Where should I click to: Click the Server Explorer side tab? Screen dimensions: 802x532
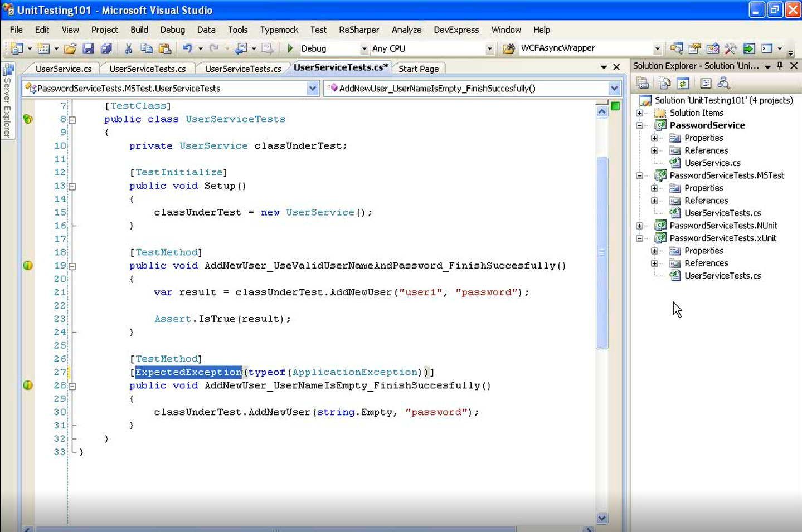[x=8, y=106]
